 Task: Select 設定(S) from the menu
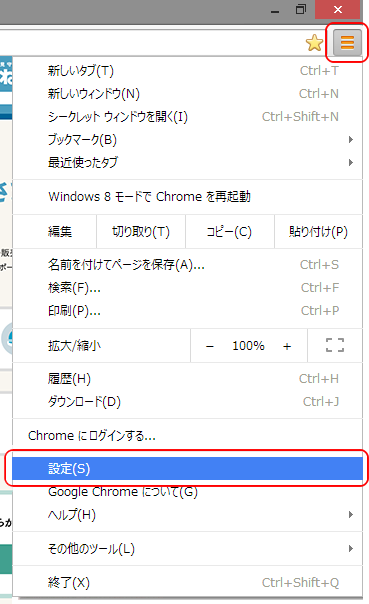coord(188,469)
